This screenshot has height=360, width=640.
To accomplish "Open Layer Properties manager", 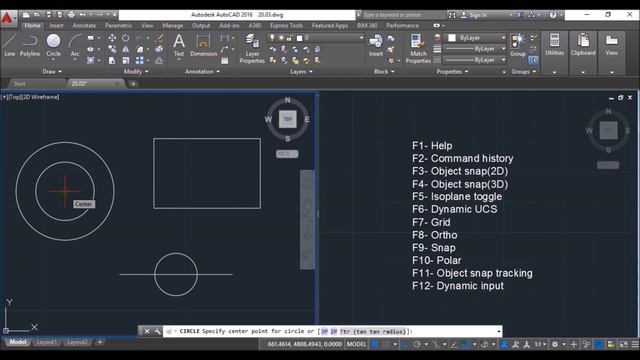I will point(252,49).
